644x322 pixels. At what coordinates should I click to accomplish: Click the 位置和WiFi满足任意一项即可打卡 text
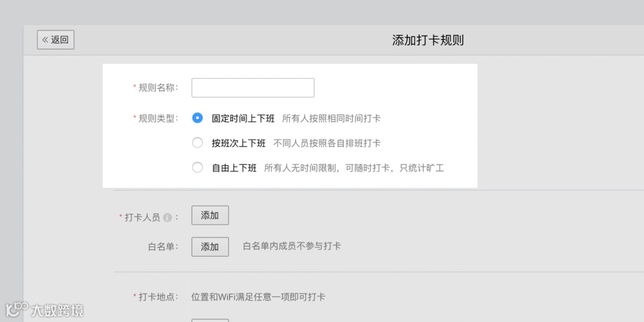pos(258,296)
